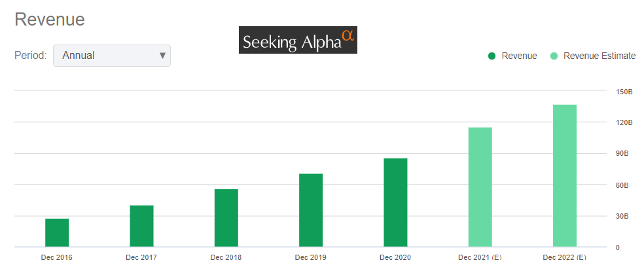Click the Period label text

(x=30, y=56)
